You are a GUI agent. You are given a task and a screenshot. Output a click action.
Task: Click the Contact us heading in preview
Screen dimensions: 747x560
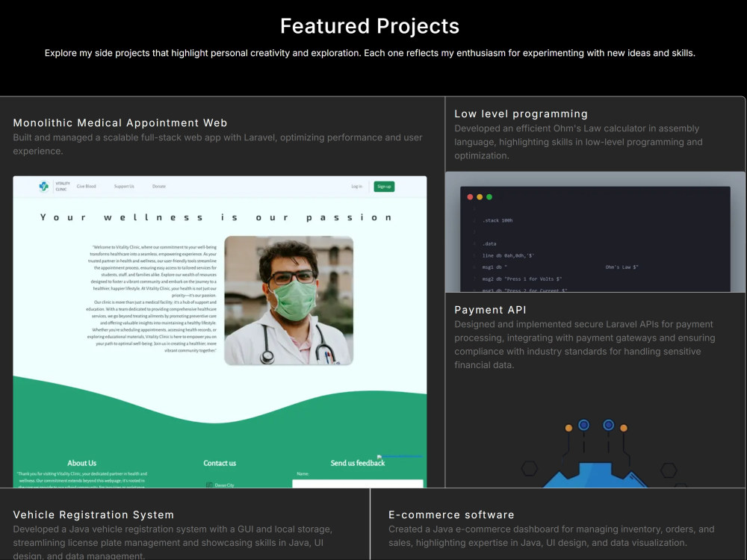pyautogui.click(x=220, y=463)
